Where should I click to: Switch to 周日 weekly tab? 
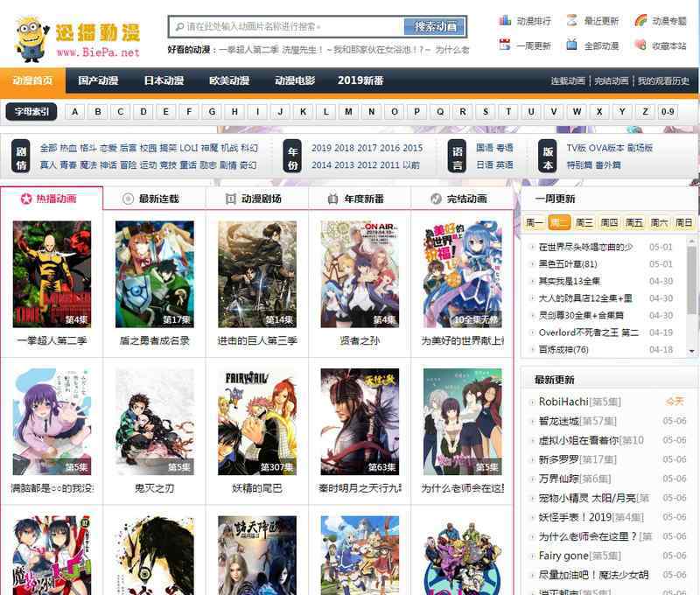(684, 222)
